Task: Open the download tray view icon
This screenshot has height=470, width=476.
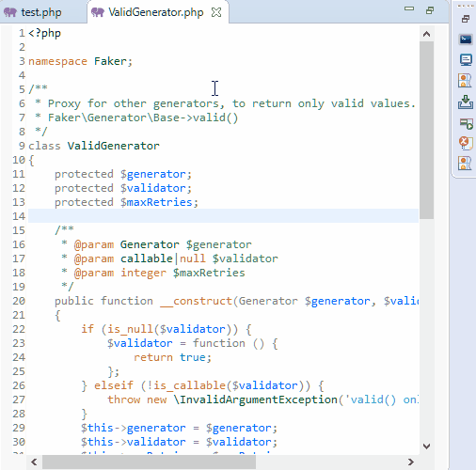Action: click(x=466, y=102)
